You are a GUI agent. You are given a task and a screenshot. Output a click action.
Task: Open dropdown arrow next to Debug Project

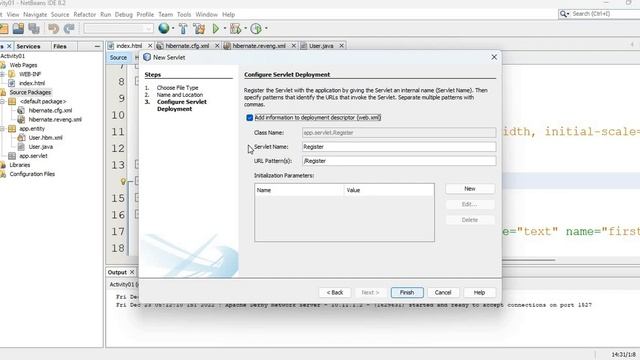click(245, 29)
